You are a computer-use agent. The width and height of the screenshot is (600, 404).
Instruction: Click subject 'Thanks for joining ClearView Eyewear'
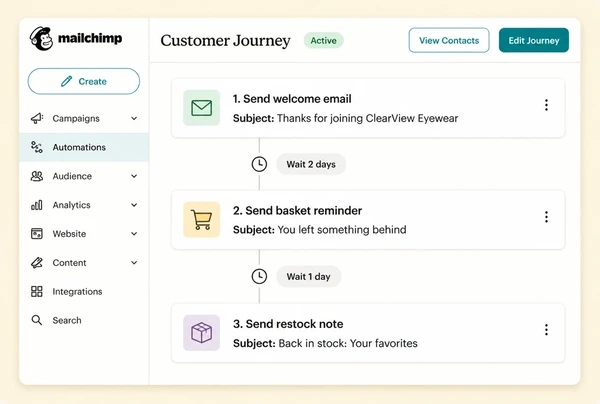[367, 118]
